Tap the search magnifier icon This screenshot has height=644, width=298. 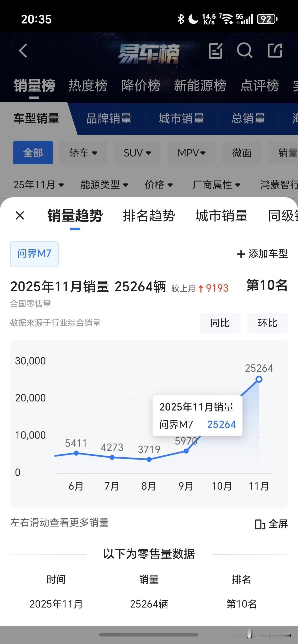tap(244, 51)
